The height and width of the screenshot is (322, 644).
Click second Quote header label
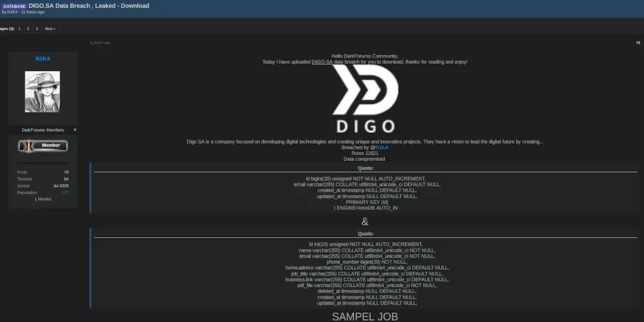[366, 234]
